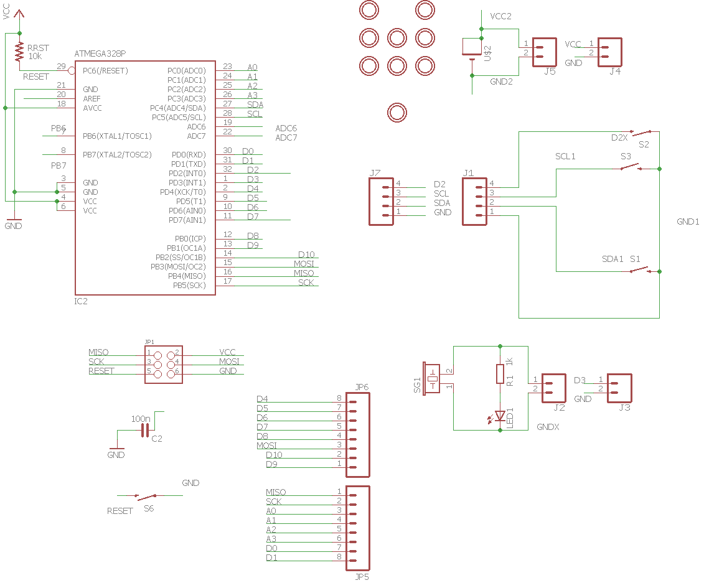Select the SG1 buzzer symbol
The image size is (704, 588).
432,380
